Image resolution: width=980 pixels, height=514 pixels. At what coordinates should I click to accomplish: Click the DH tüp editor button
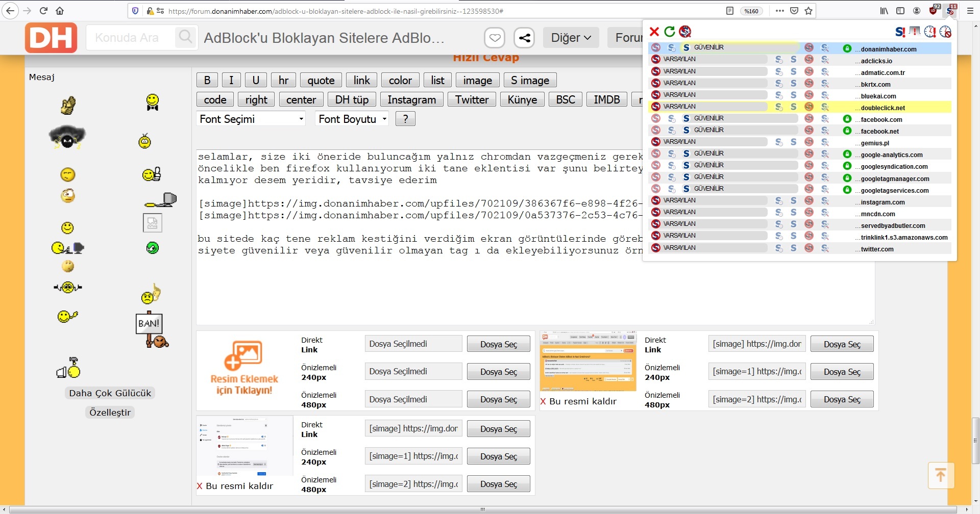coord(352,99)
